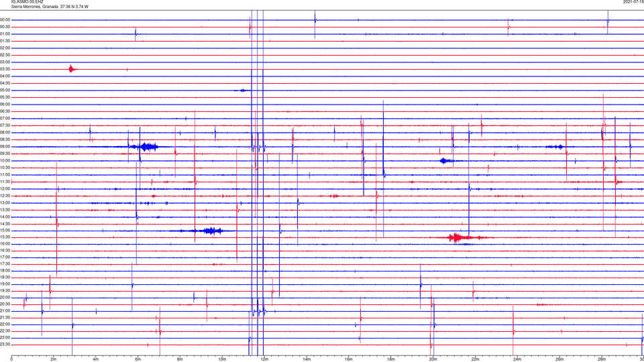Select the 14:00 trace time label
Viewport: 644px width, 362px height.
5,217
